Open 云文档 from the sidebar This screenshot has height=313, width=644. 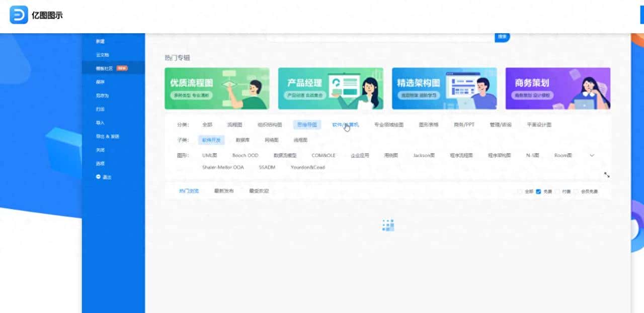(x=102, y=54)
